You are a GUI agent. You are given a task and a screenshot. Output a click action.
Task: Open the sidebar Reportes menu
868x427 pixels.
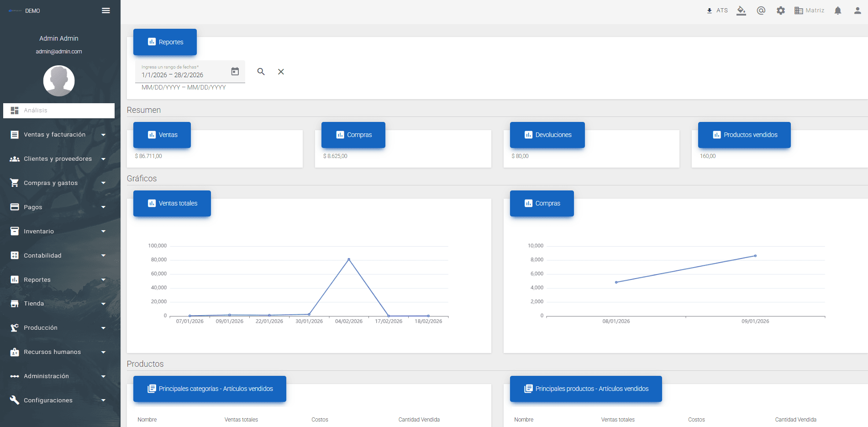point(59,279)
